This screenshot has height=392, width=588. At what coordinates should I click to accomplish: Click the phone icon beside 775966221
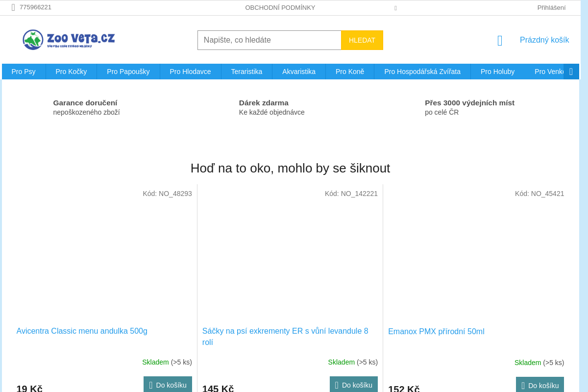13,7
